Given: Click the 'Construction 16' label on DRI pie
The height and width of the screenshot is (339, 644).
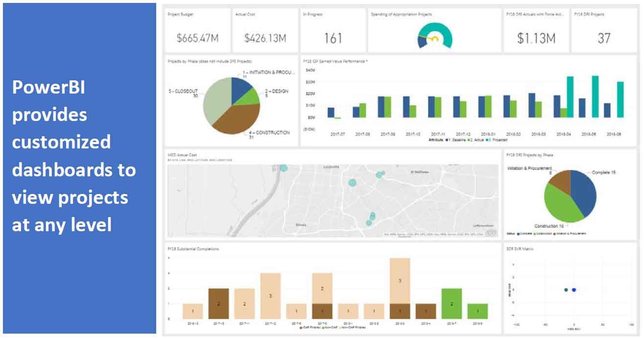Looking at the screenshot, I should click(x=549, y=226).
